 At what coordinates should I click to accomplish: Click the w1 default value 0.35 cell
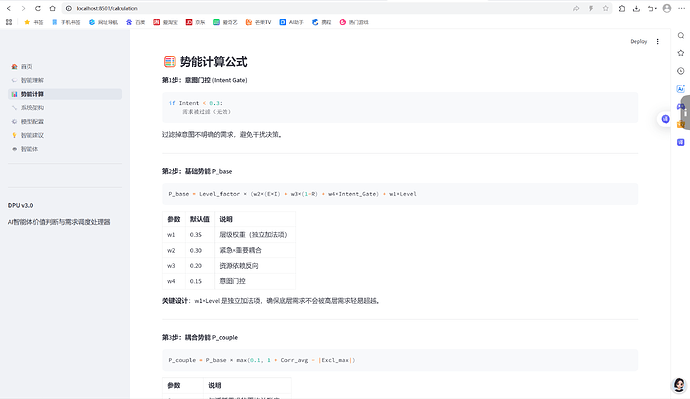pyautogui.click(x=199, y=235)
